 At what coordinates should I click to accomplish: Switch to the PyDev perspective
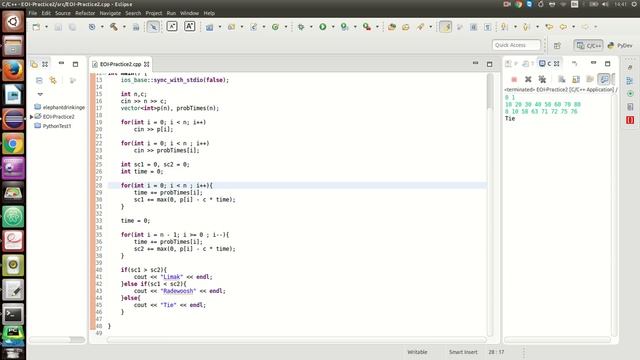pyautogui.click(x=620, y=45)
